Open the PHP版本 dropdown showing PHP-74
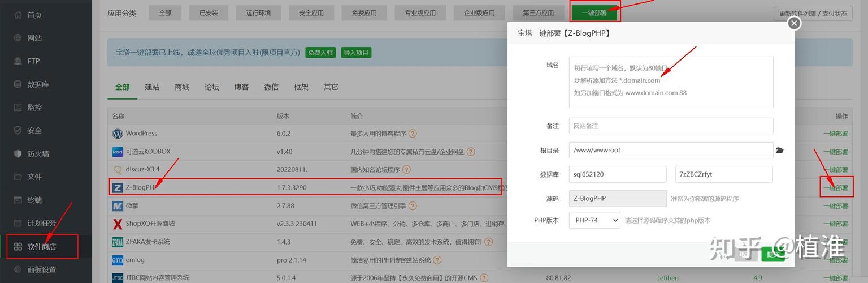 [x=595, y=220]
